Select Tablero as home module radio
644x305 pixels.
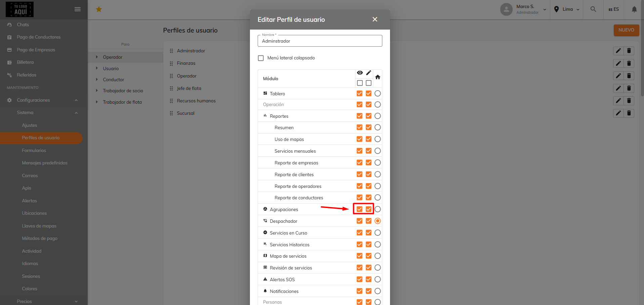click(x=378, y=93)
